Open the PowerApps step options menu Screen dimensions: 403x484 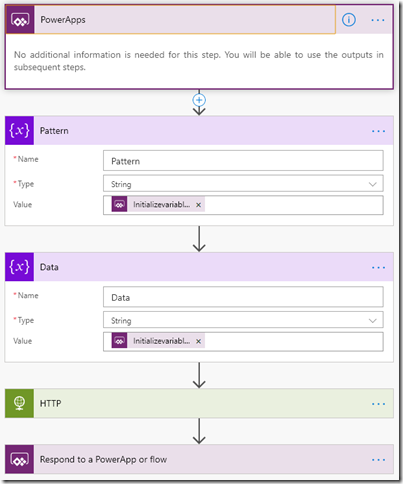click(x=378, y=20)
